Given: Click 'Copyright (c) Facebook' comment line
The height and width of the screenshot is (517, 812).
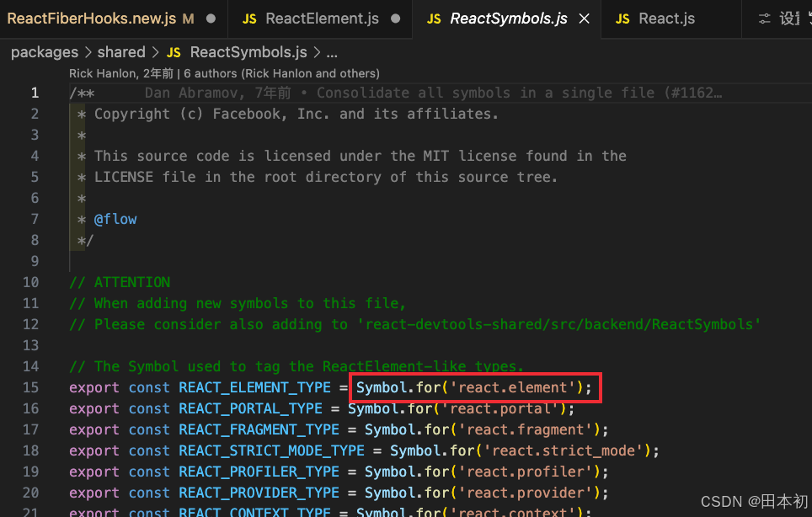Looking at the screenshot, I should pyautogui.click(x=287, y=114).
